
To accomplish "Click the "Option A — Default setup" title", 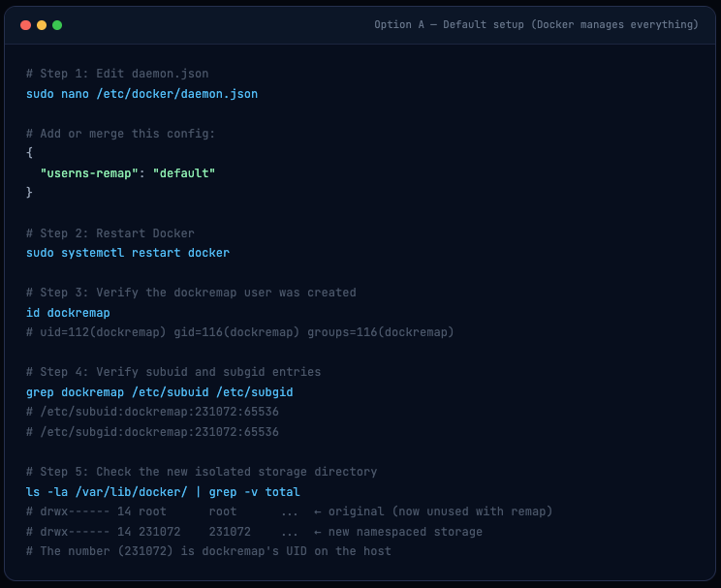I will pos(536,24).
